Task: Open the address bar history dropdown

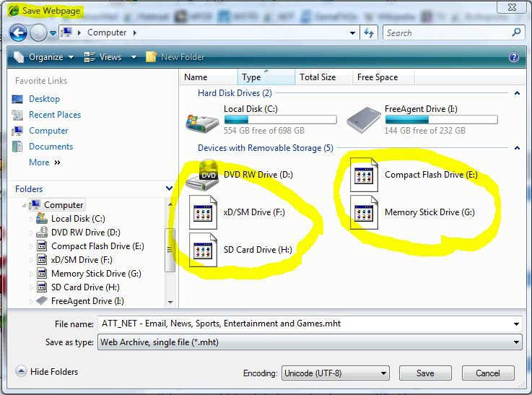Action: click(x=352, y=33)
